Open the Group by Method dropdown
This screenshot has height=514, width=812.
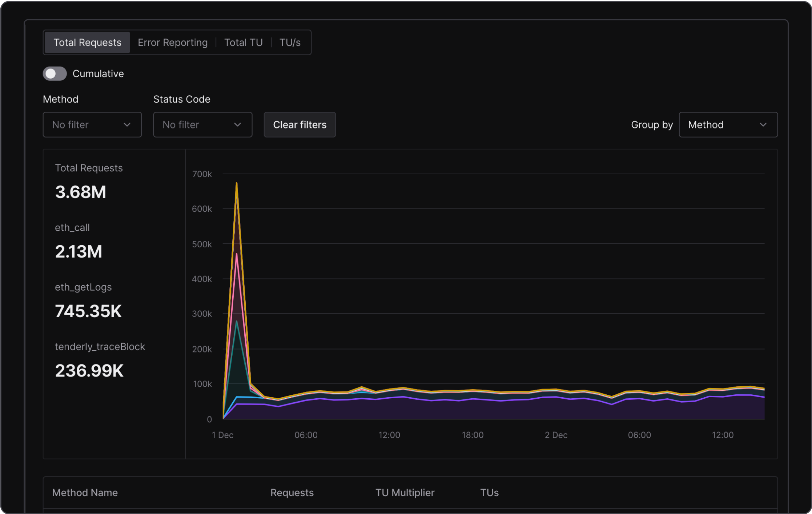pos(728,125)
